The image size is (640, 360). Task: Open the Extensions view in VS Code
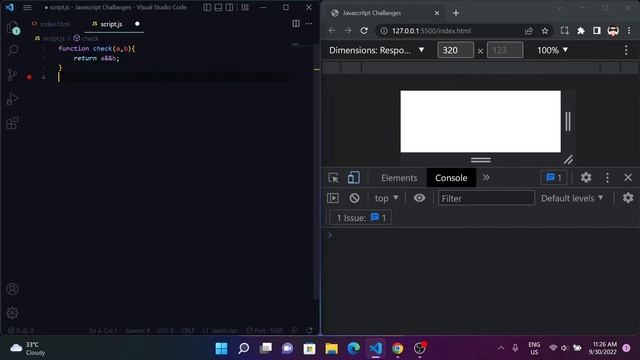coord(13,123)
